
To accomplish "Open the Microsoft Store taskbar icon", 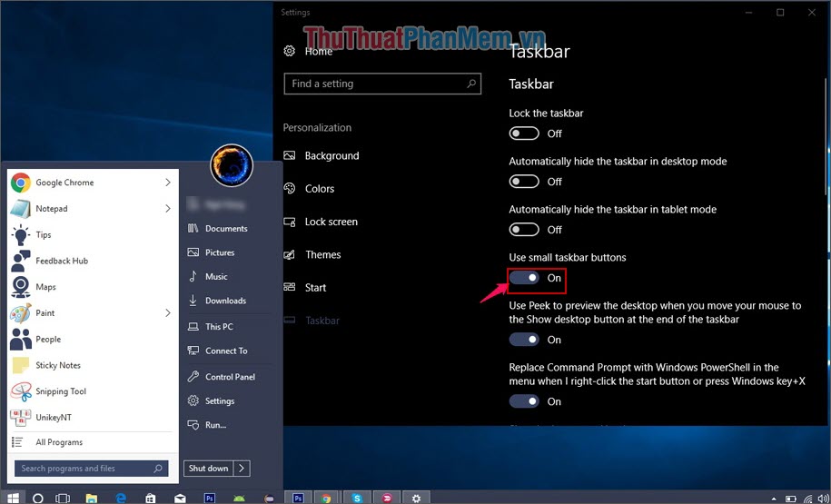I will click(x=151, y=499).
